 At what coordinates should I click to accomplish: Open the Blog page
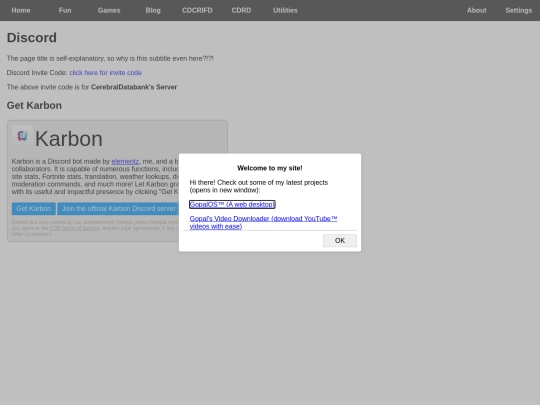point(153,10)
